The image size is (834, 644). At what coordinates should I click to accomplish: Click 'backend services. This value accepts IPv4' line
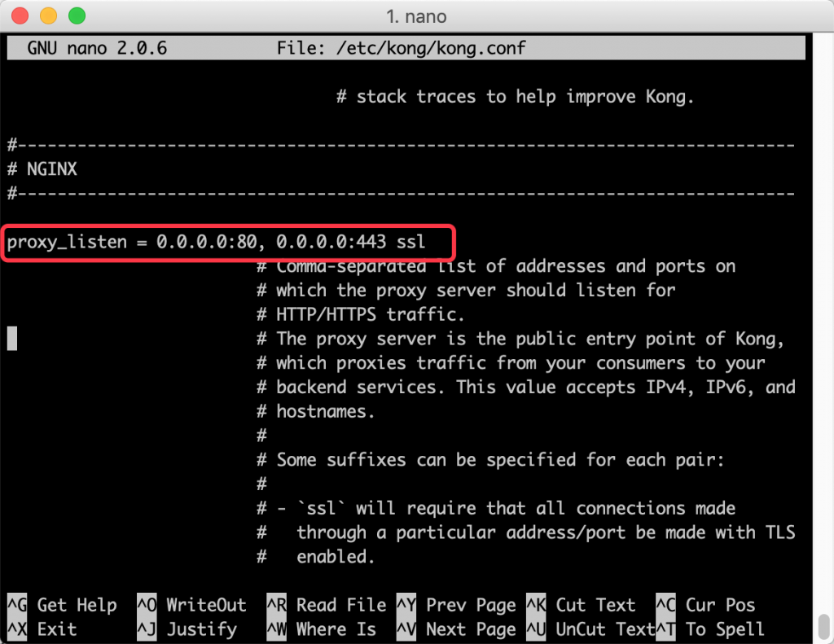[526, 388]
